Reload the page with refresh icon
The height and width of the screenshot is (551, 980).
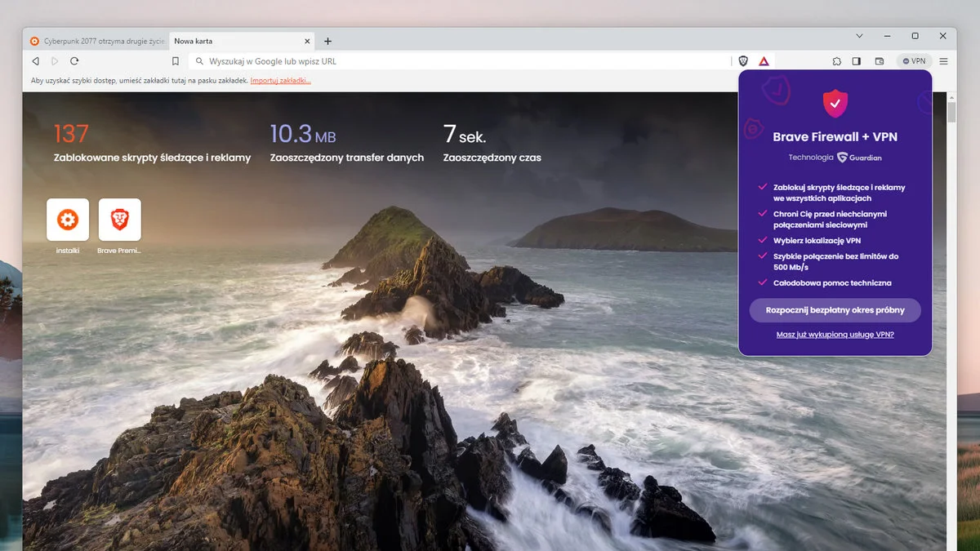(x=74, y=61)
